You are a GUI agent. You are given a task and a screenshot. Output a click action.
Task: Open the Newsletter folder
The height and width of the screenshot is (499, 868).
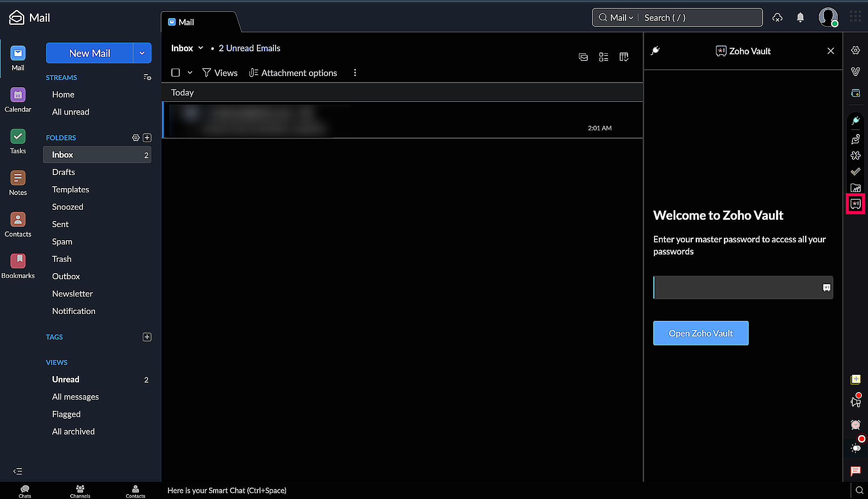(72, 294)
